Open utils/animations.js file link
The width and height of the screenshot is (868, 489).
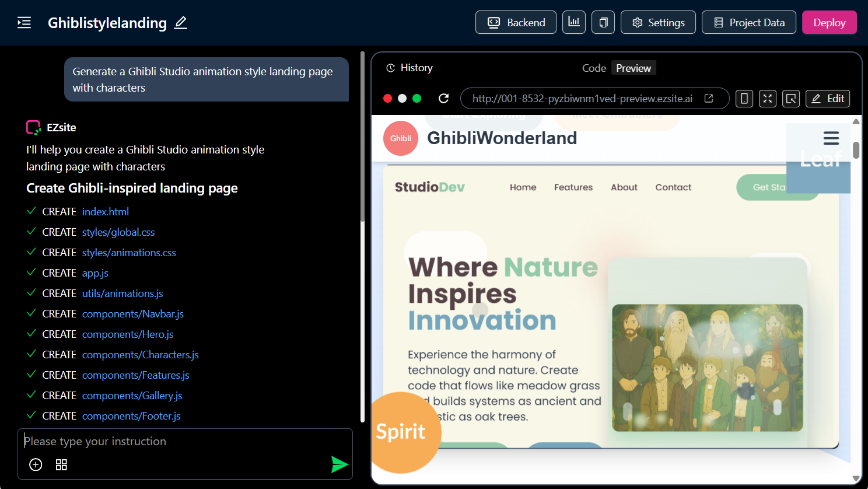[123, 294]
